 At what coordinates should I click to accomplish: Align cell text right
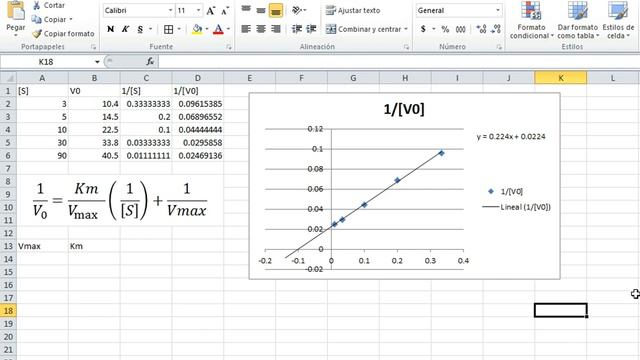tap(276, 29)
